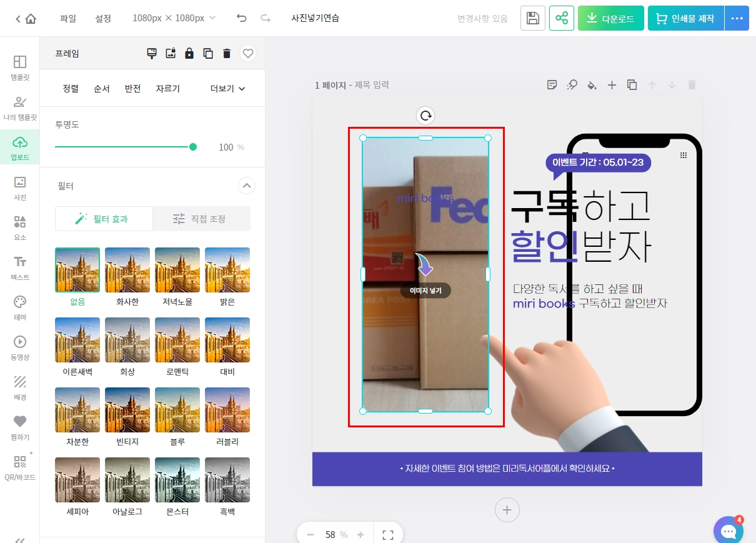Click the save icon next to 변경사항 있음
The height and width of the screenshot is (543, 756).
[x=532, y=18]
